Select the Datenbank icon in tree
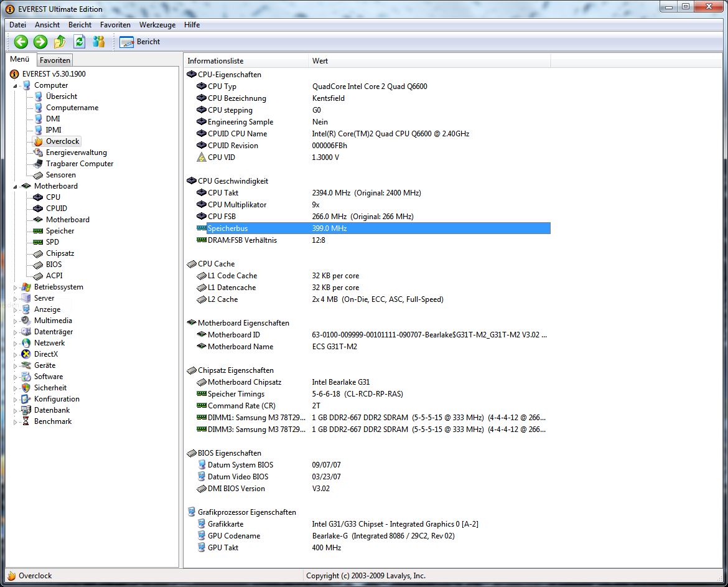Screen dimensions: 728x587 click(27, 410)
